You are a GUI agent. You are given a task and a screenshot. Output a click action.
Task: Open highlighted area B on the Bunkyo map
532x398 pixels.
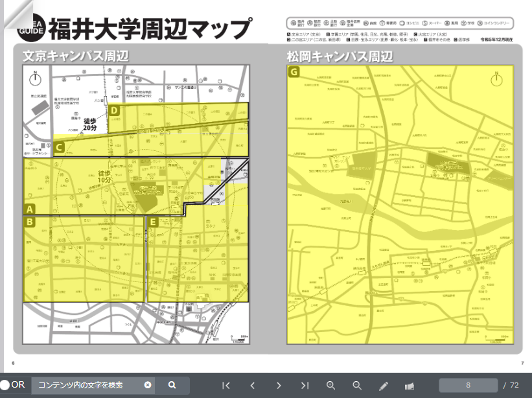point(84,259)
